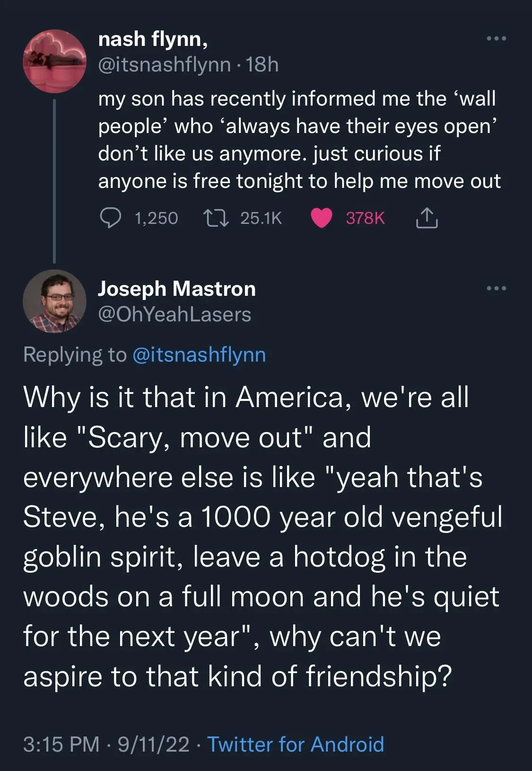Viewport: 532px width, 771px height.
Task: Open Joseph Mastron's profile photo
Action: point(54,301)
